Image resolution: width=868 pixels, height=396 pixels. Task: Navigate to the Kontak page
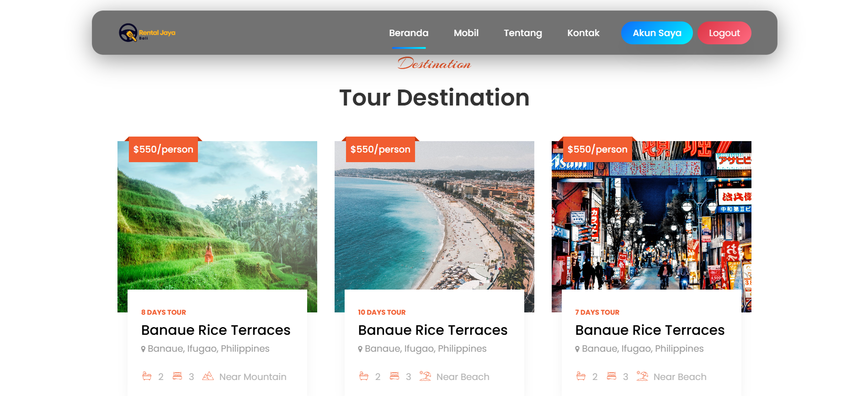coord(583,33)
